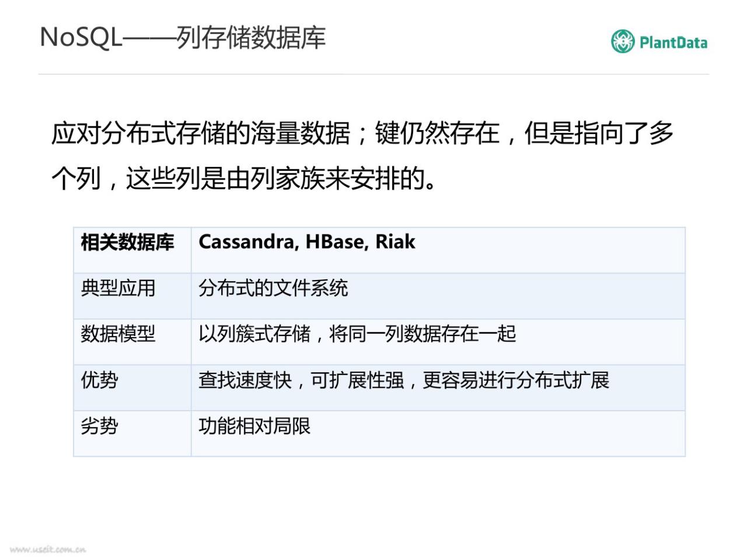Click the '查找速度快' advantages cell
Viewport: 747px width, 560px height.
coord(404,380)
